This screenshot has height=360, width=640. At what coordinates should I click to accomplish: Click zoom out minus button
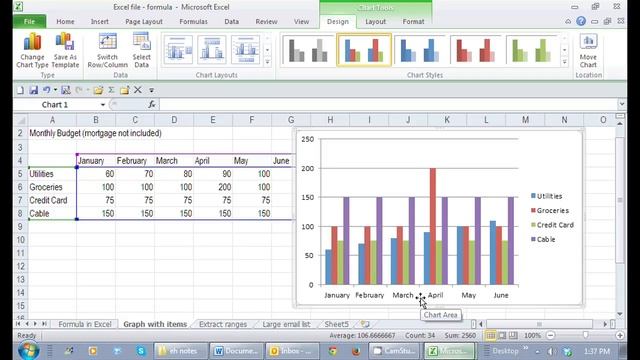(x=550, y=336)
